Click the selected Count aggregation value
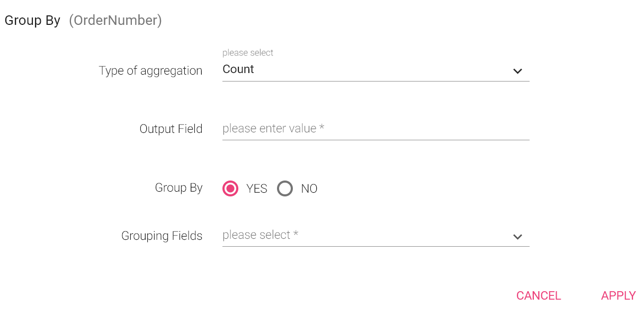 click(x=238, y=69)
